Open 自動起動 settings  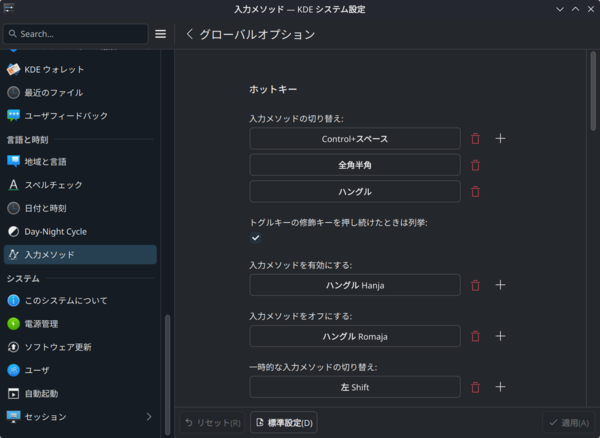(80, 393)
